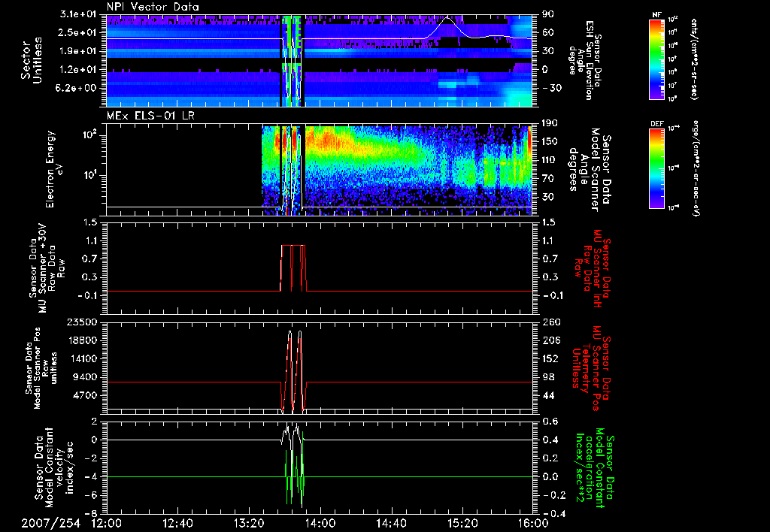Click the 'Sector Unitless' axis label

(x=31, y=60)
